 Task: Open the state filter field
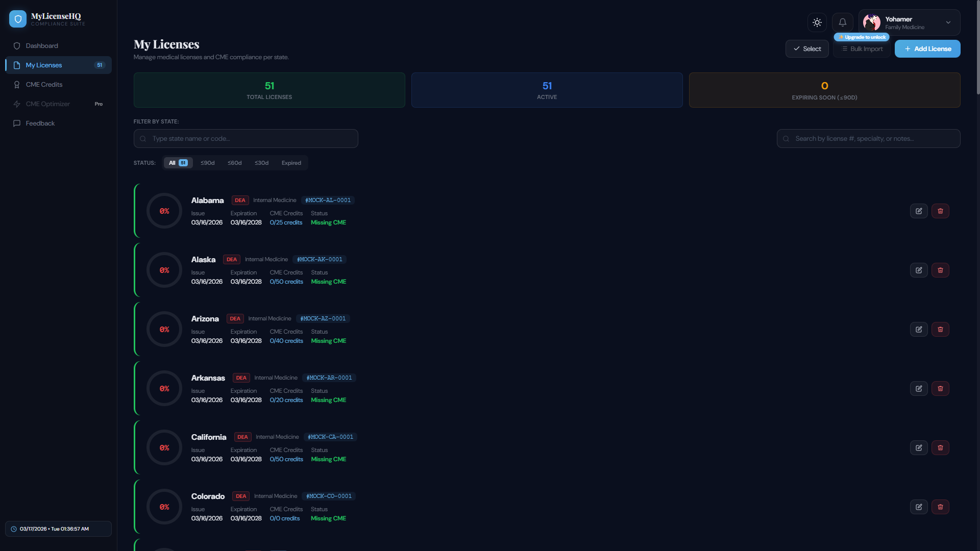[246, 138]
